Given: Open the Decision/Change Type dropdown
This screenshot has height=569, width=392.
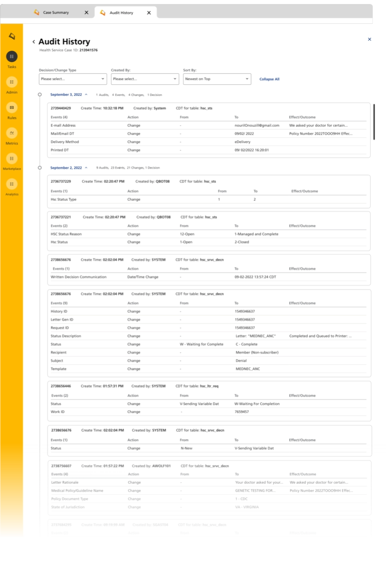Looking at the screenshot, I should 72,79.
